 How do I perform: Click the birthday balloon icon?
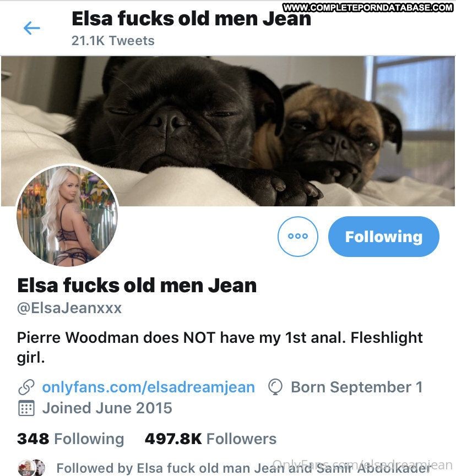pyautogui.click(x=275, y=387)
